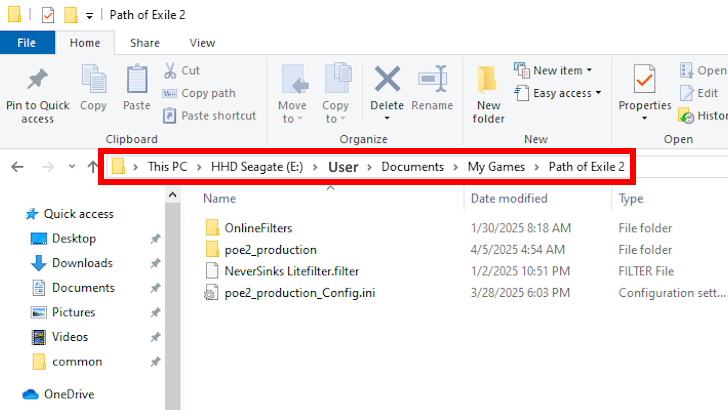Expand chevron after My Games breadcrumb
The width and height of the screenshot is (728, 410).
coord(537,167)
